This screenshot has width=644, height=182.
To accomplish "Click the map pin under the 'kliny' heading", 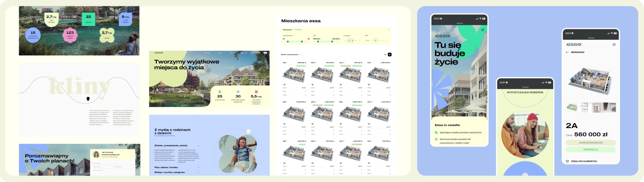I will [x=88, y=99].
